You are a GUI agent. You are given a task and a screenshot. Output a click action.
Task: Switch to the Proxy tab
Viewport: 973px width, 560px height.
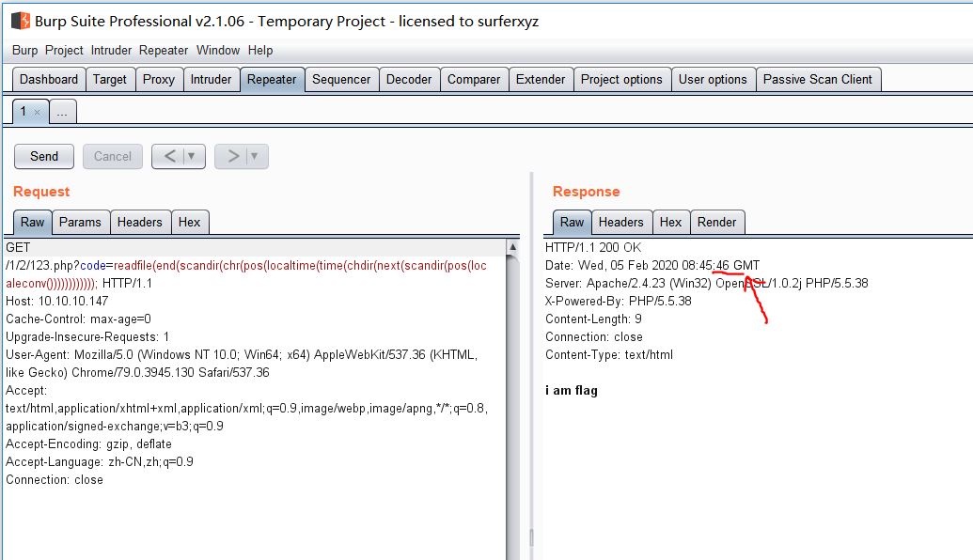[x=159, y=79]
